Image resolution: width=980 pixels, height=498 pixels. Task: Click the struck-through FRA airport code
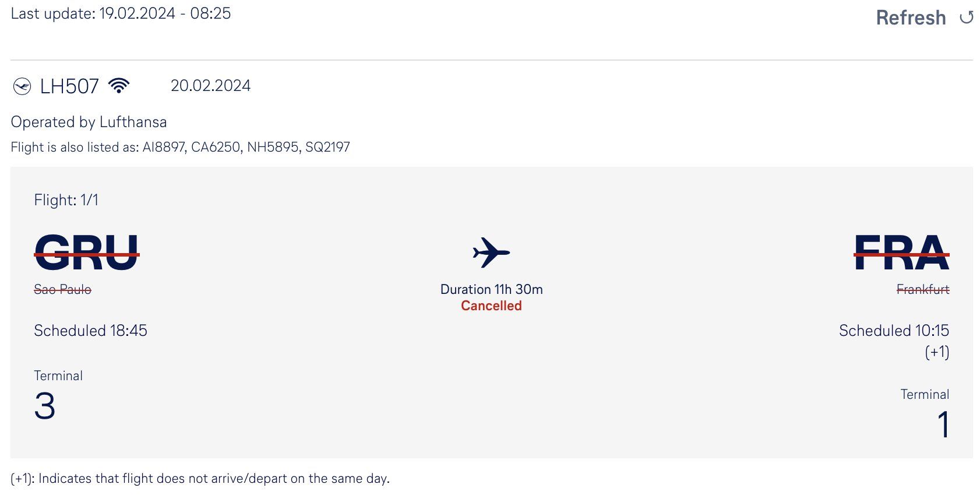(x=902, y=253)
